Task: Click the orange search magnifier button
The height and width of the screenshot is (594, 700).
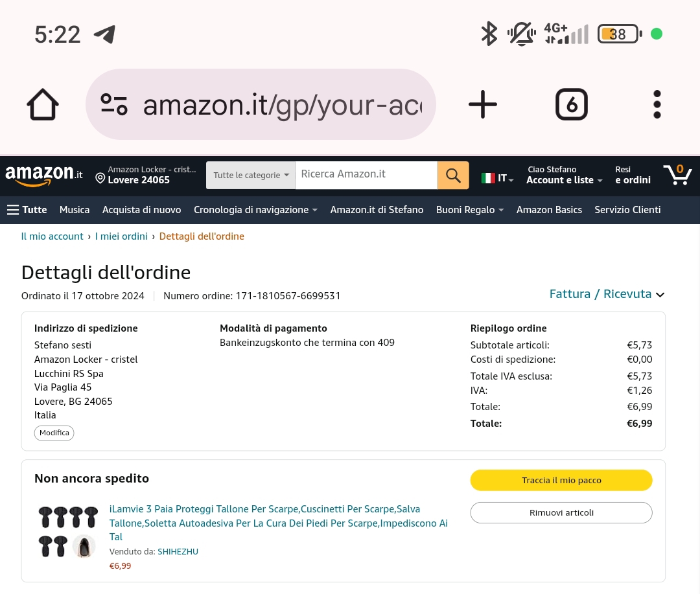Action: (453, 175)
